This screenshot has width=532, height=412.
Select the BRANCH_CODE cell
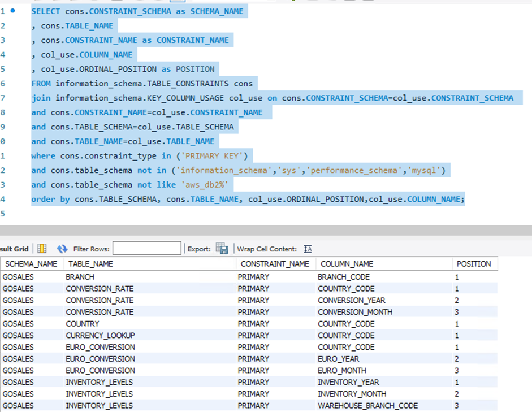pos(344,277)
